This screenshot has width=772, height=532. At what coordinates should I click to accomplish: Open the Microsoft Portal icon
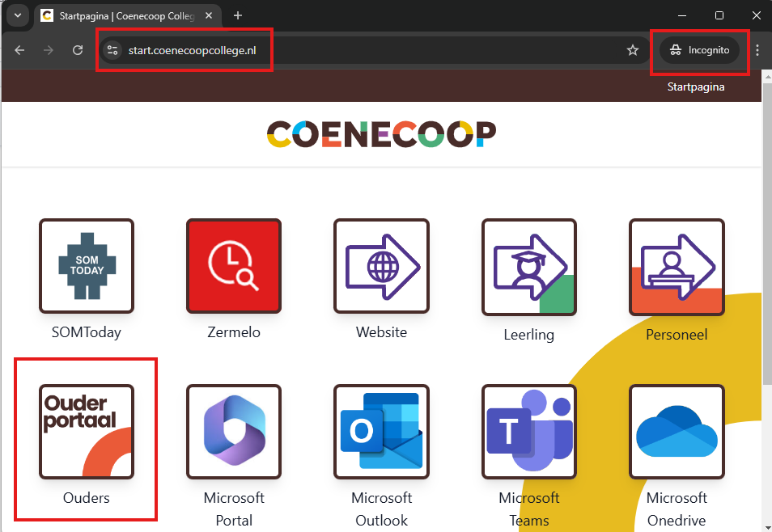234,432
